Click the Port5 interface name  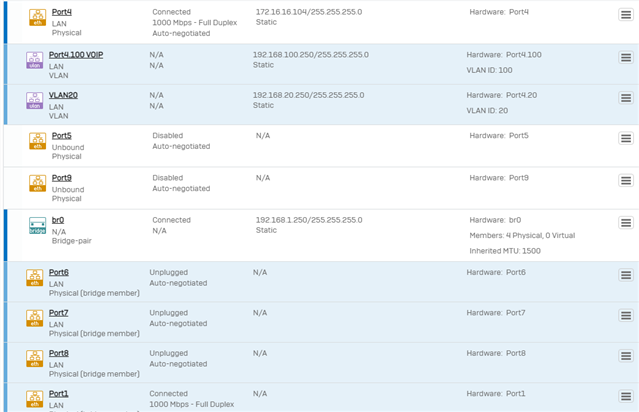62,136
